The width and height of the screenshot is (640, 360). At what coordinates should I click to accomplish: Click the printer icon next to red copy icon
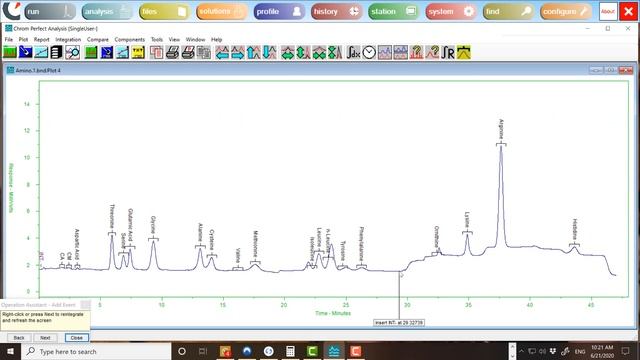pyautogui.click(x=172, y=53)
